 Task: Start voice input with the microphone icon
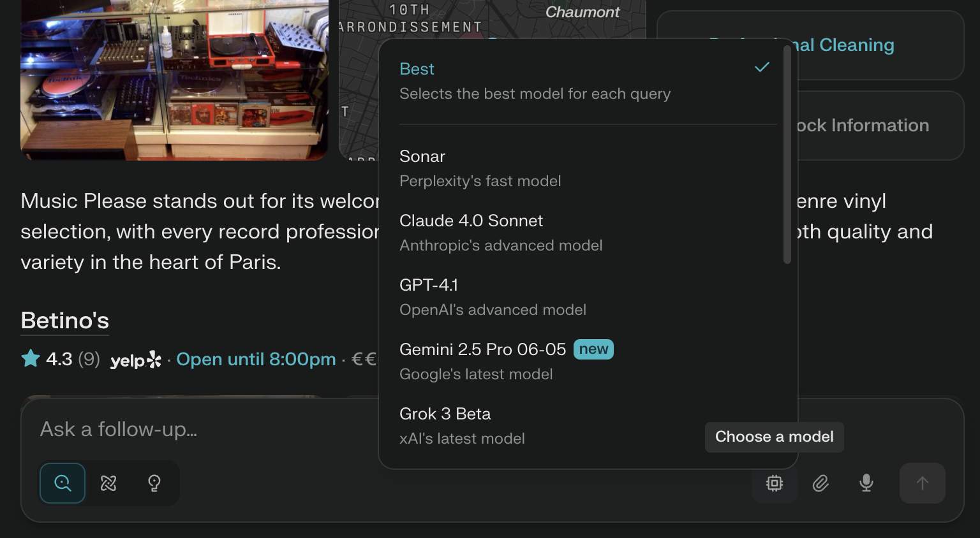tap(866, 483)
